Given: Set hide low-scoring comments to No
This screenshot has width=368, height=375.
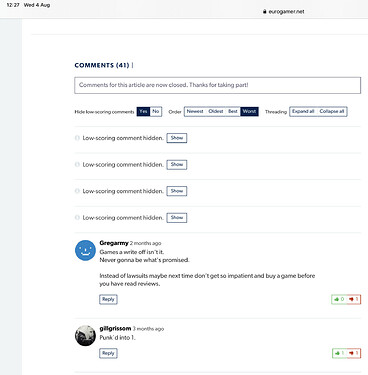Looking at the screenshot, I should pos(156,111).
